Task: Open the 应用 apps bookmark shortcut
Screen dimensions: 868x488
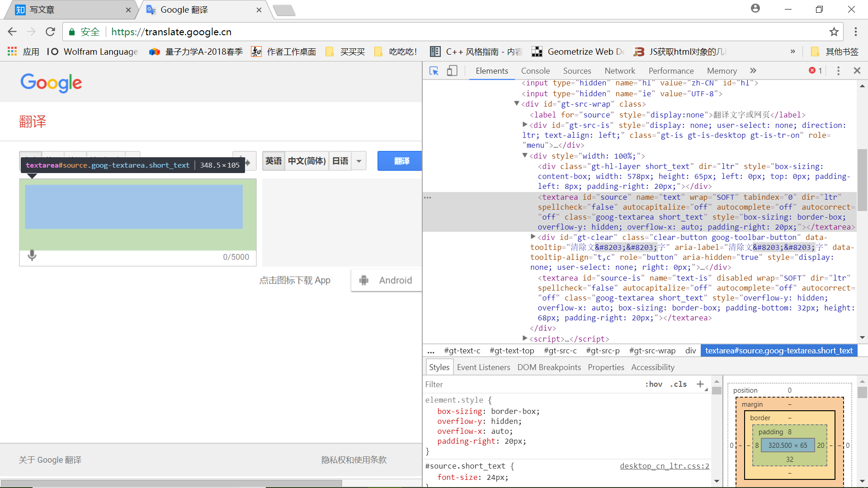Action: [24, 52]
